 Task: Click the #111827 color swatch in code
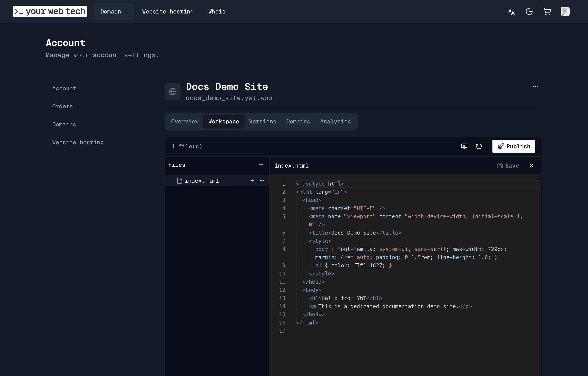point(357,265)
